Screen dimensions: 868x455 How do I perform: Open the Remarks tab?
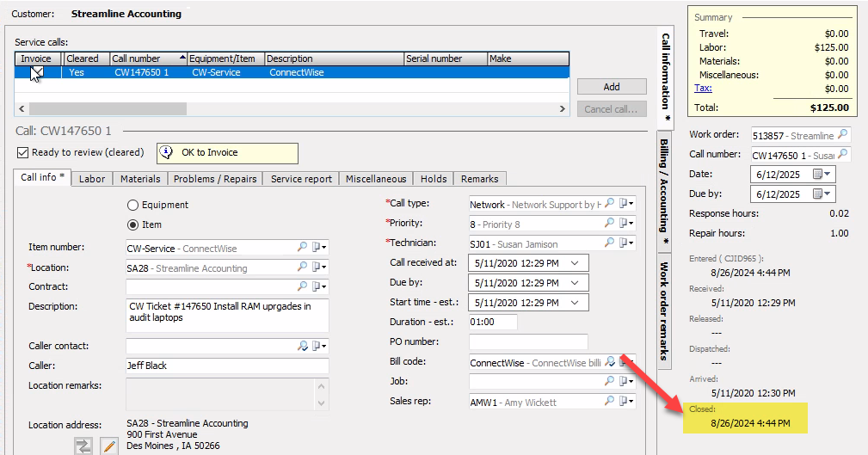tap(479, 179)
